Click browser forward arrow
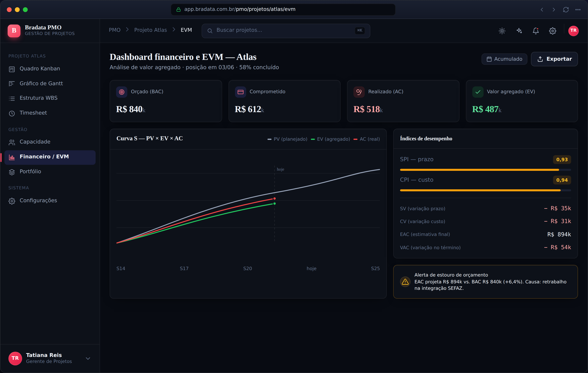 [554, 10]
